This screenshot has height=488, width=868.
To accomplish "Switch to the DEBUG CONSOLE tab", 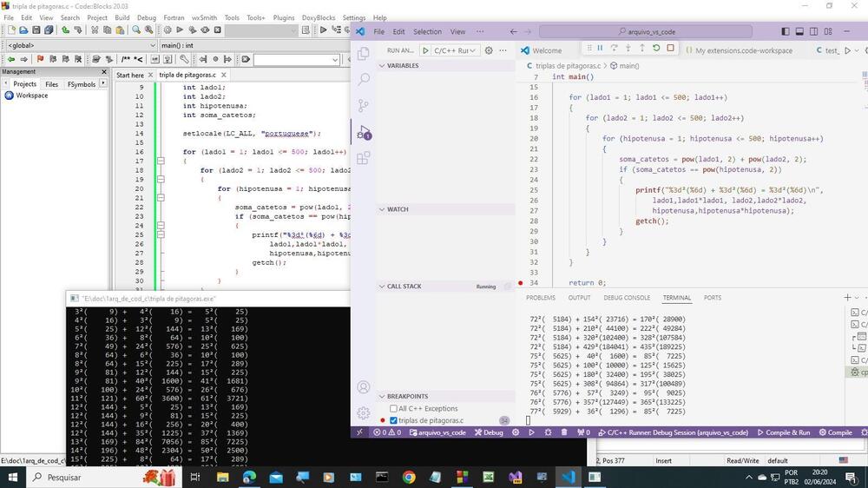I will point(625,298).
